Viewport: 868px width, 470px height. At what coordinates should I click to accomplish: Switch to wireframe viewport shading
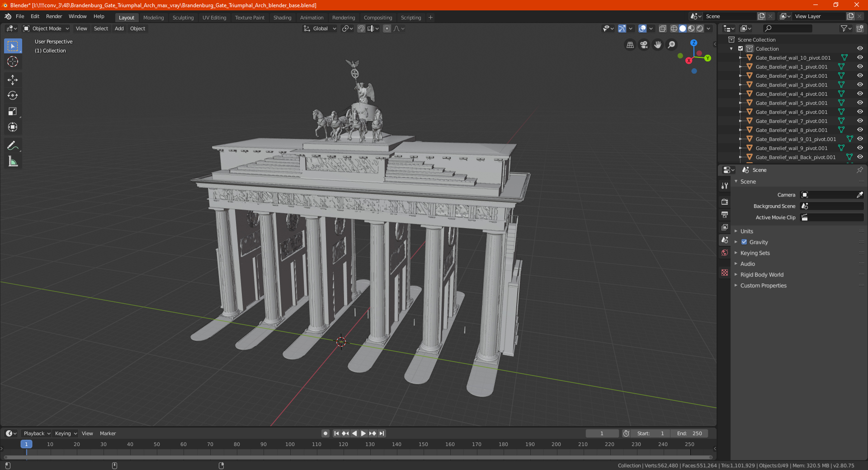click(x=674, y=28)
